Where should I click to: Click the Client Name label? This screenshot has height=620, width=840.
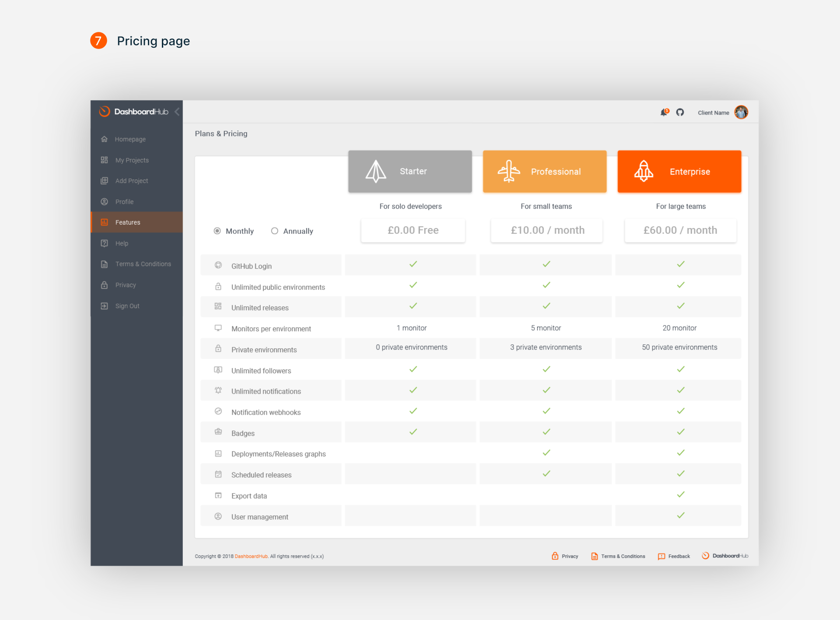[x=713, y=113]
